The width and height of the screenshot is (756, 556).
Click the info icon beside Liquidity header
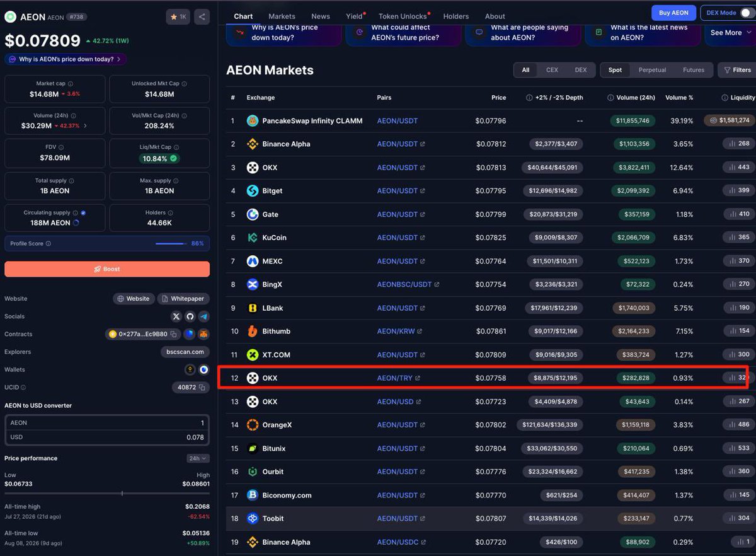click(725, 98)
